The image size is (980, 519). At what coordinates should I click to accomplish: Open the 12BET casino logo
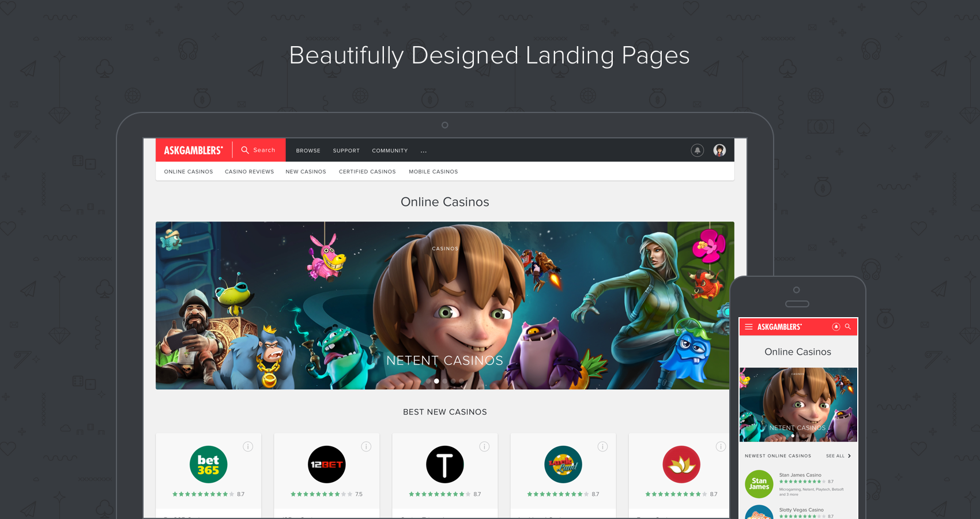[x=326, y=464]
